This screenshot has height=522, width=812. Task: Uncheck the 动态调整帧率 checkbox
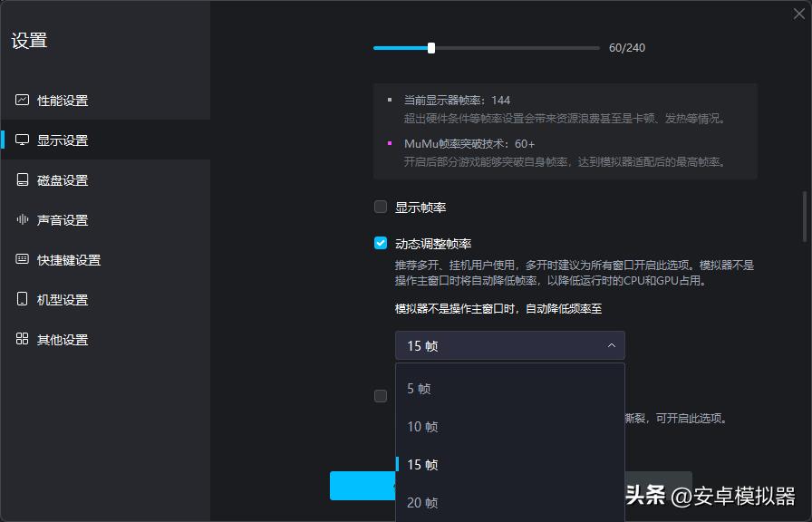pos(380,242)
